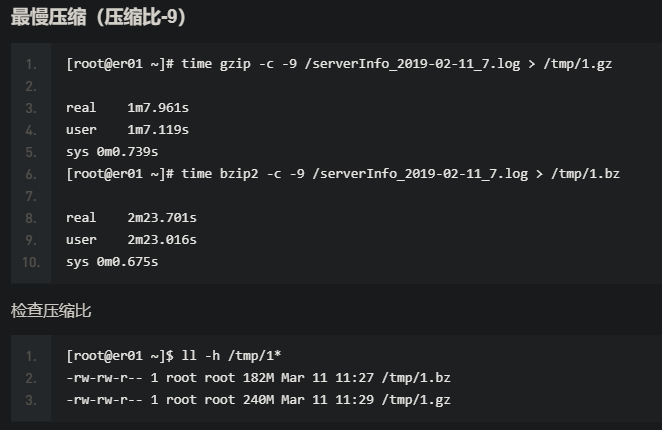Select the 182M /tmp/1.bz file listing line
Image resolution: width=662 pixels, height=430 pixels.
(258, 378)
